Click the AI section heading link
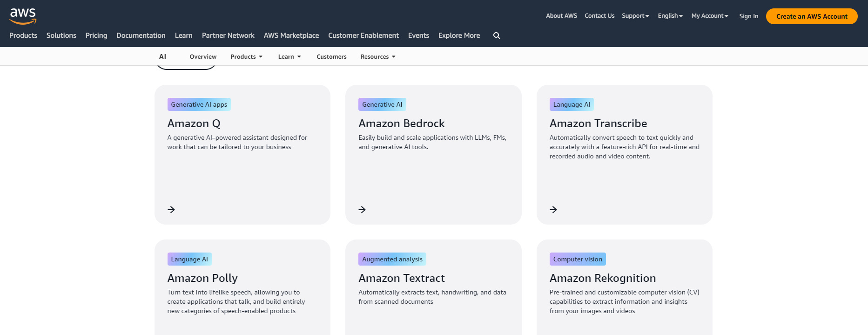 click(162, 57)
